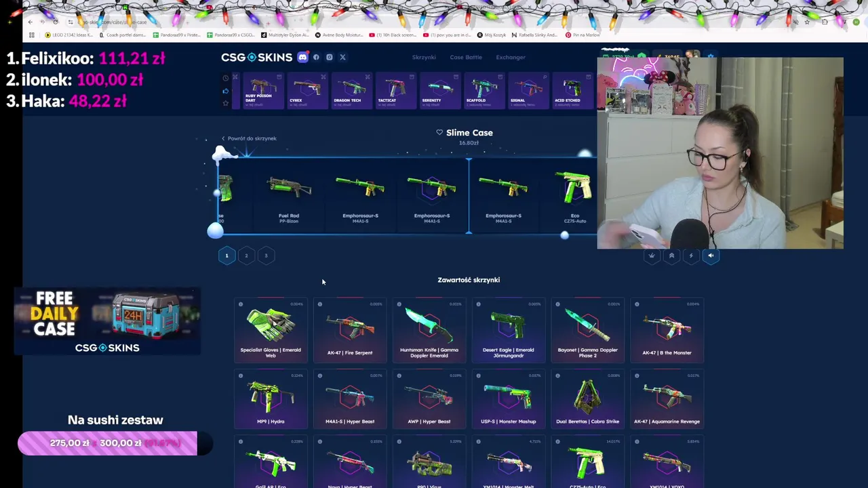Open info icon on Desert Eagle card
The height and width of the screenshot is (488, 868).
point(479,304)
